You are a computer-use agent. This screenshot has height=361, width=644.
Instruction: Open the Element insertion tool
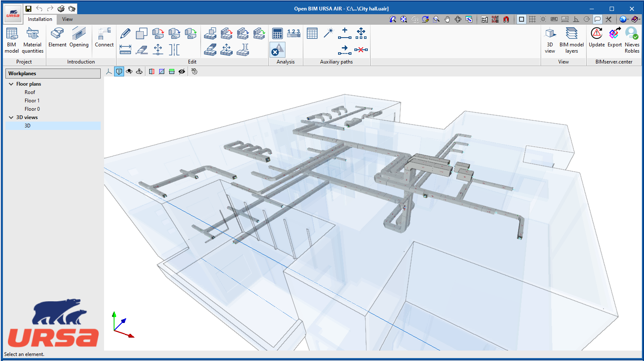coord(57,39)
